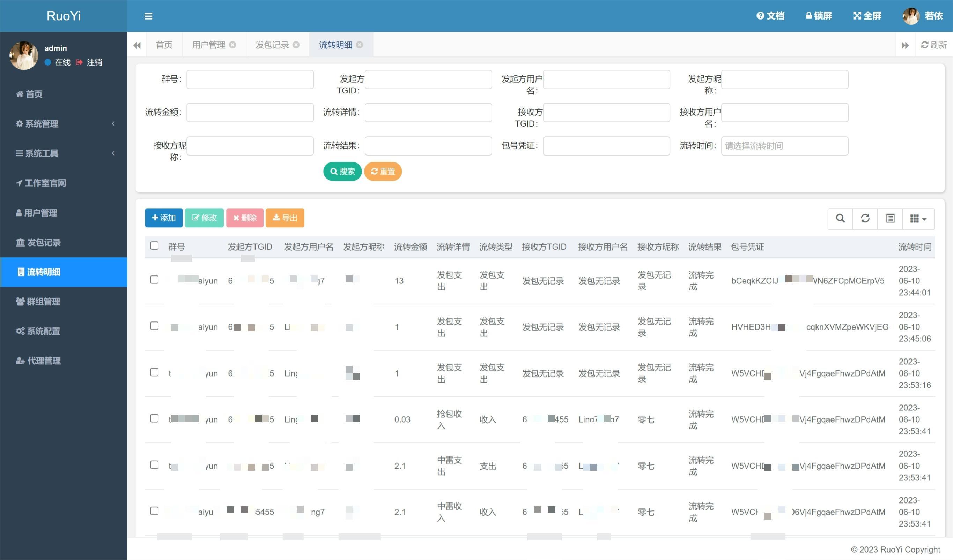Close the 发包记录 tab
This screenshot has width=953, height=560.
296,45
